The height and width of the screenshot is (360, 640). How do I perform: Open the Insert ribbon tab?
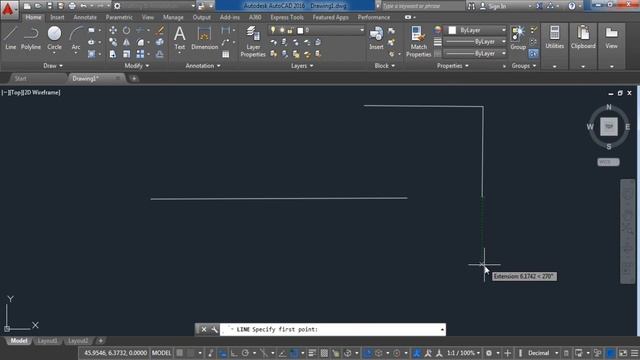[x=57, y=18]
